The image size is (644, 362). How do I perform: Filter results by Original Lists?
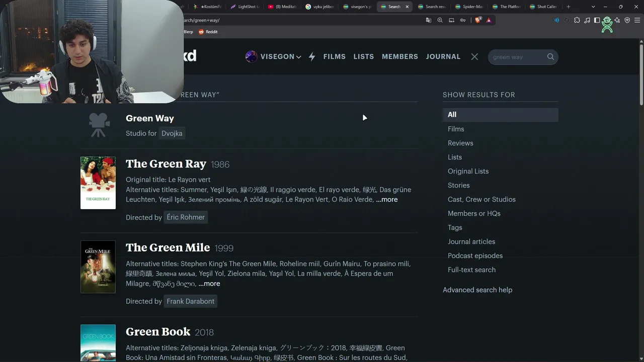click(x=468, y=171)
